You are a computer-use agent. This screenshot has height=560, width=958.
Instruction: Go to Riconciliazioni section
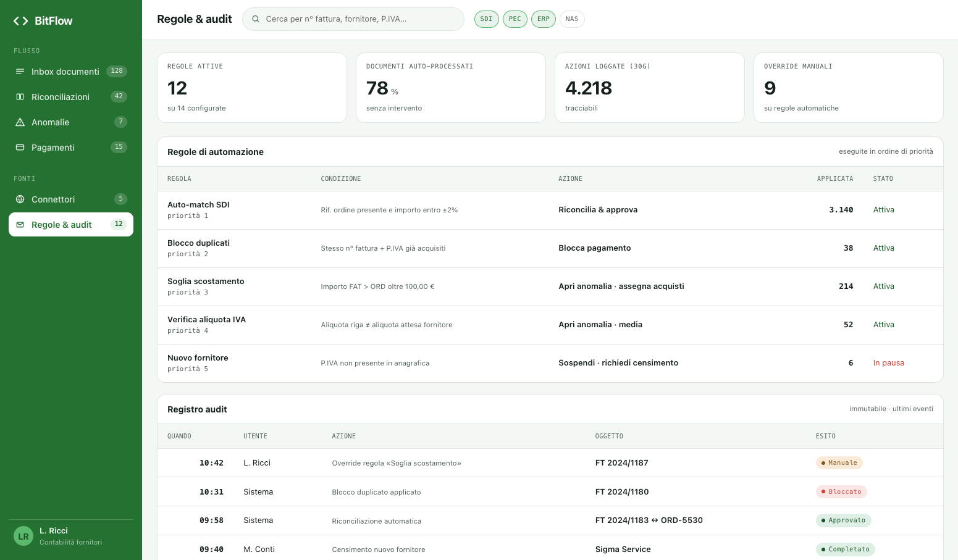pyautogui.click(x=71, y=97)
